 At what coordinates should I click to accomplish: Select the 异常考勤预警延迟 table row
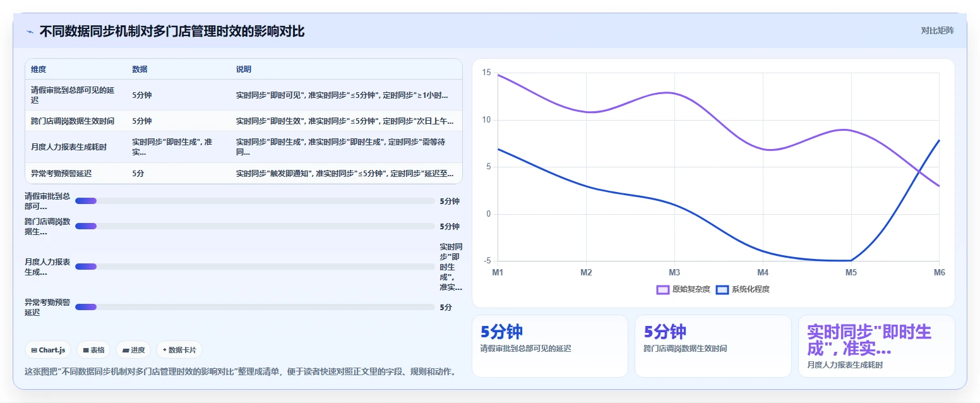pyautogui.click(x=244, y=173)
